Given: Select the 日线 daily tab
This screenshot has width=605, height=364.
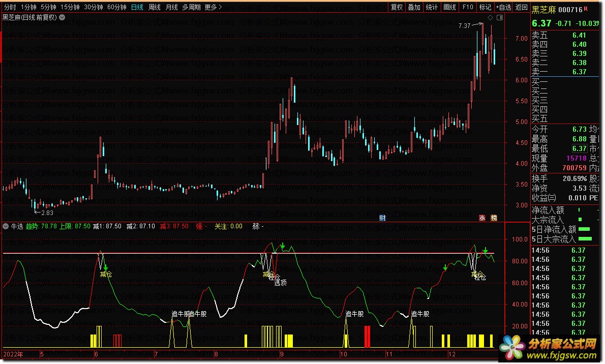Looking at the screenshot, I should coord(137,7).
